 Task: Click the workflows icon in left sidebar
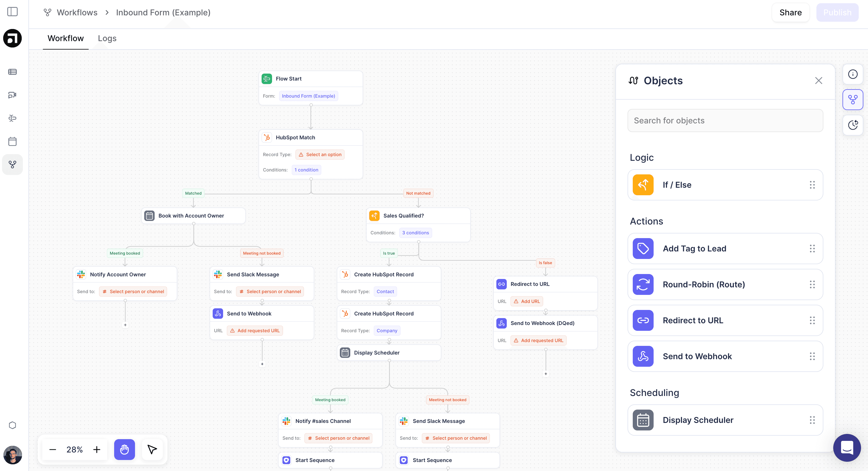point(12,165)
